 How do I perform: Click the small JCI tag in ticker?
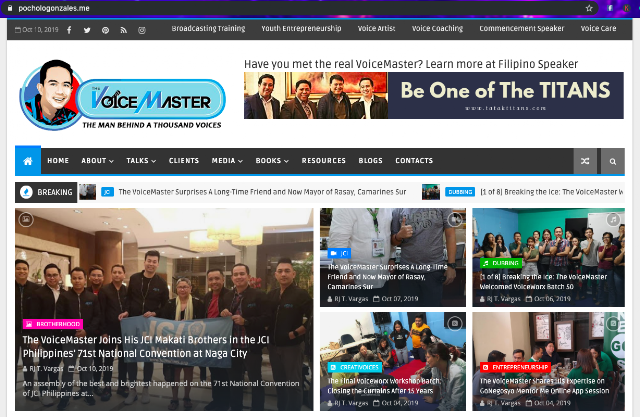107,192
